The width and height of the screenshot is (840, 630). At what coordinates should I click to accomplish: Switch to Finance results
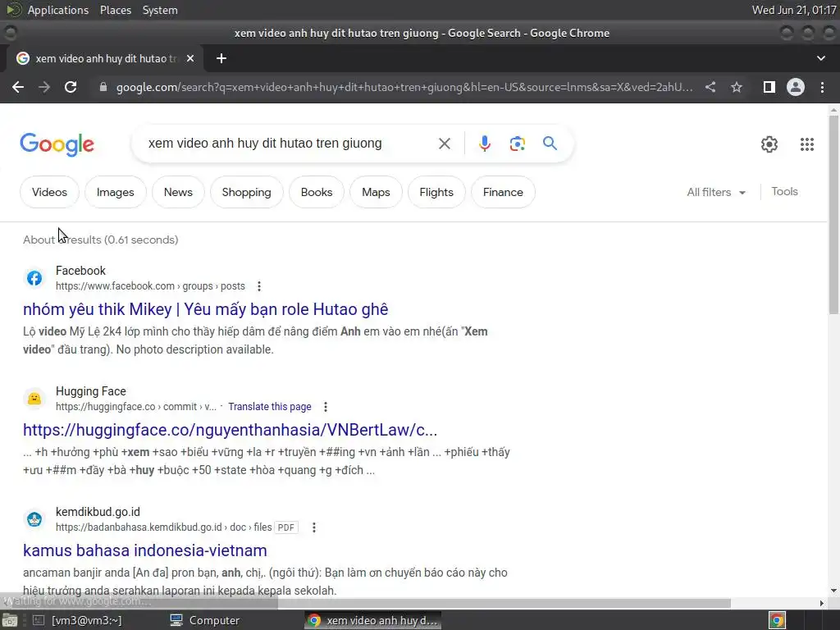click(x=503, y=192)
